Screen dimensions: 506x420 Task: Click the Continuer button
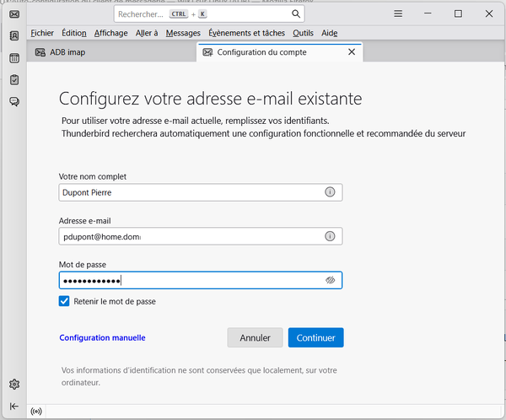(315, 337)
